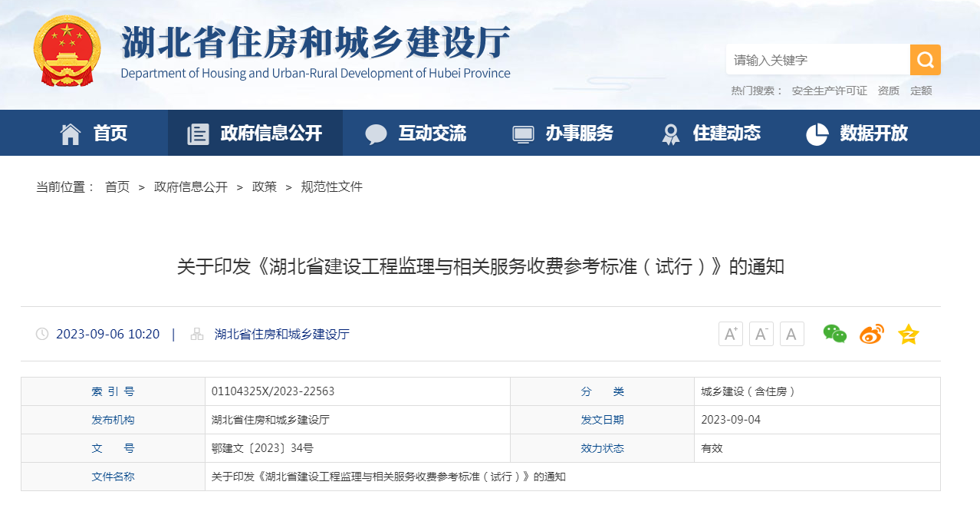Image resolution: width=980 pixels, height=518 pixels.
Task: Click hot search term 安全生产许可证
Action: [830, 91]
